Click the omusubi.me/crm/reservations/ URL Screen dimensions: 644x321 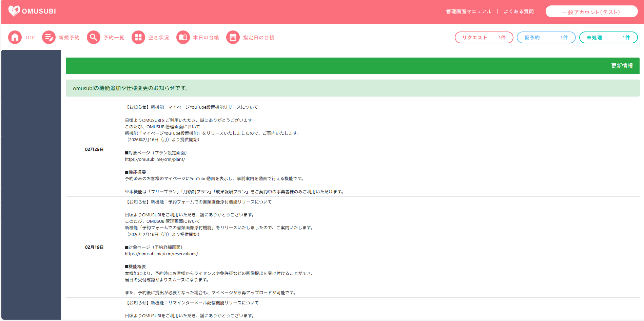point(161,254)
